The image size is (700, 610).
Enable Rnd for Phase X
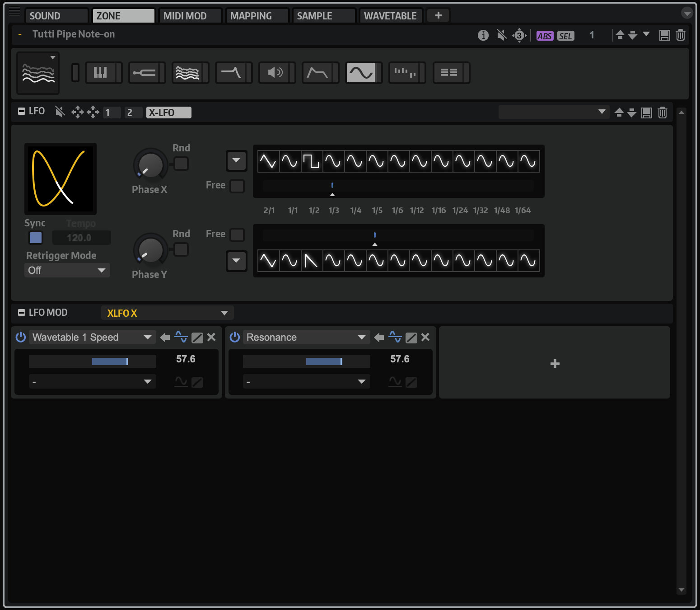(181, 163)
